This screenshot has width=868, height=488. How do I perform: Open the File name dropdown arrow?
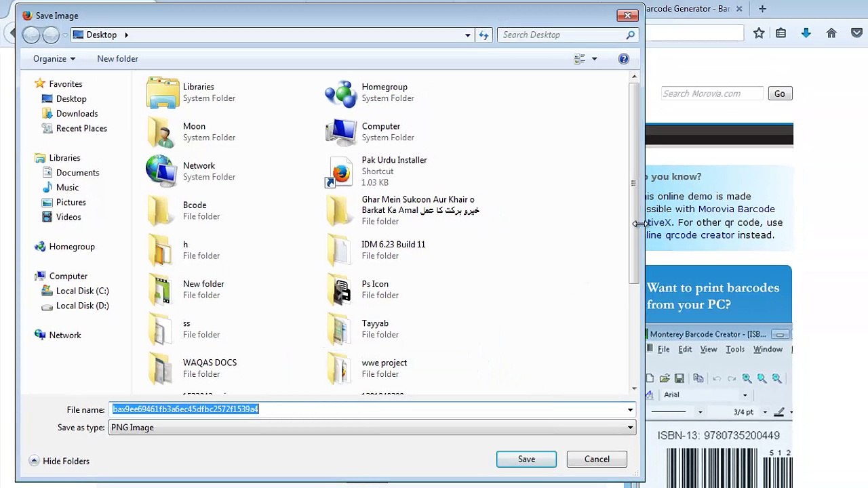(x=630, y=409)
